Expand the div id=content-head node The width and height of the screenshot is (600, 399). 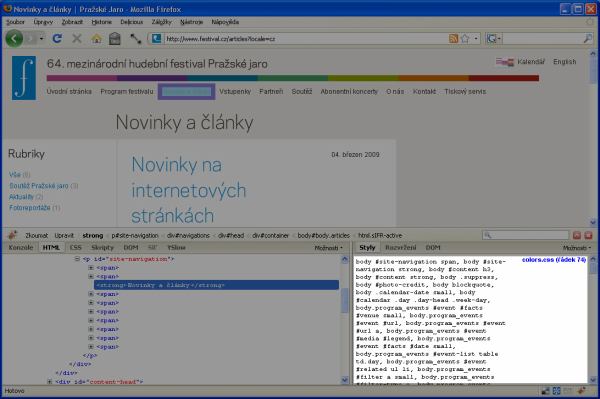click(x=49, y=381)
